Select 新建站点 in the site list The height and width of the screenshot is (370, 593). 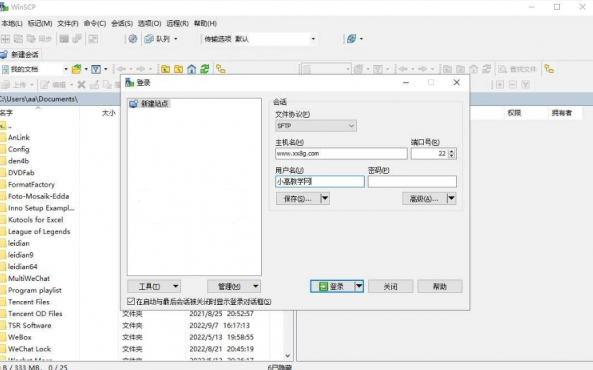149,103
